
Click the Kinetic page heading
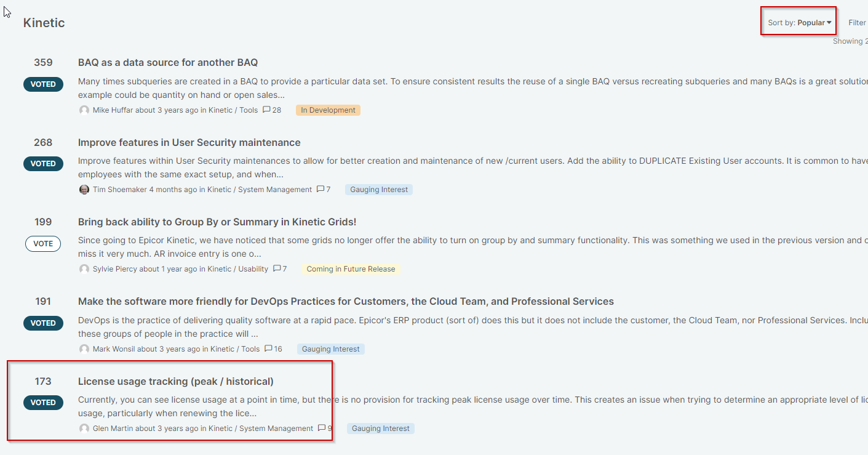pyautogui.click(x=44, y=23)
